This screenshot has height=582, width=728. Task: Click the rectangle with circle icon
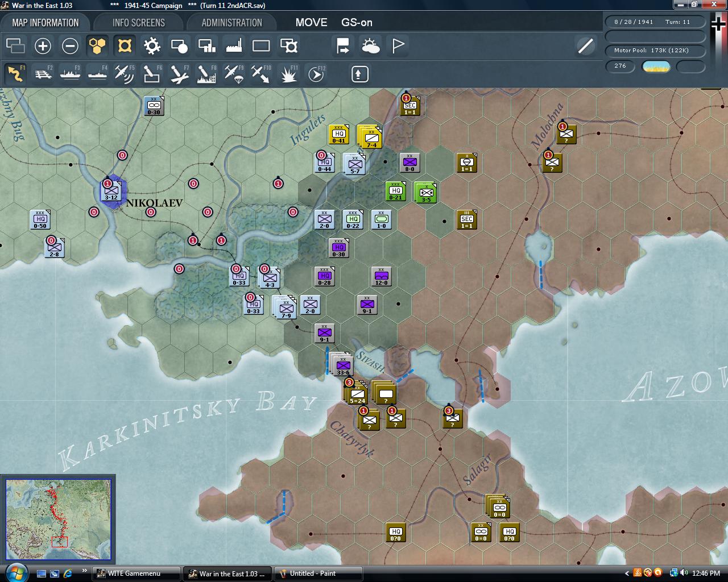179,46
